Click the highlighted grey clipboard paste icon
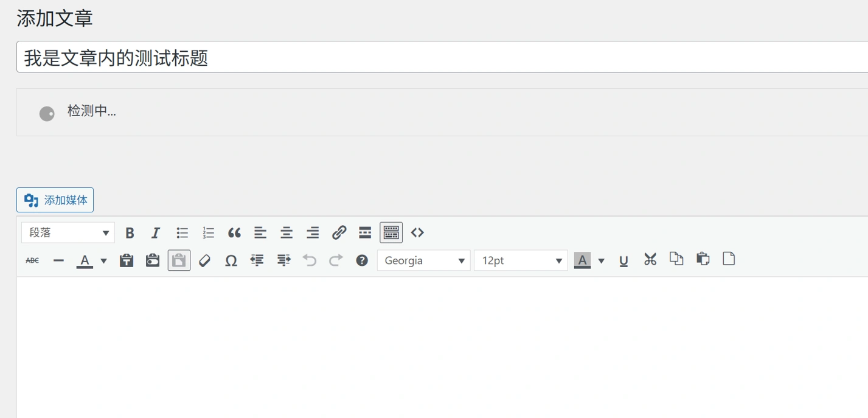Viewport: 868px width, 418px height. pyautogui.click(x=179, y=260)
